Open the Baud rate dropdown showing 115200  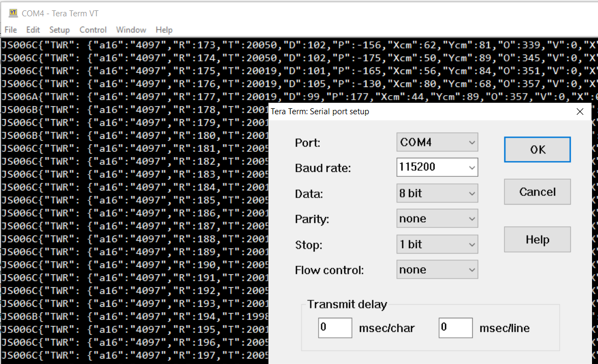[436, 168]
